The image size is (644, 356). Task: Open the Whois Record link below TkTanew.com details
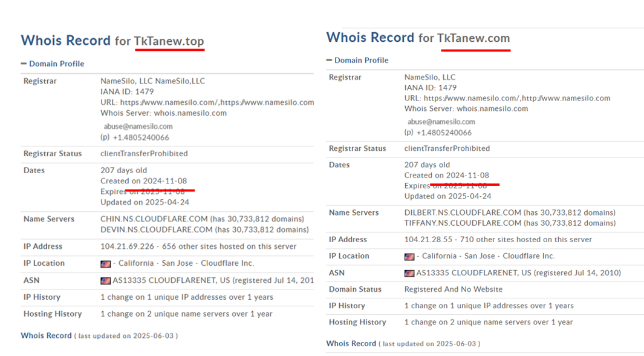tap(351, 343)
